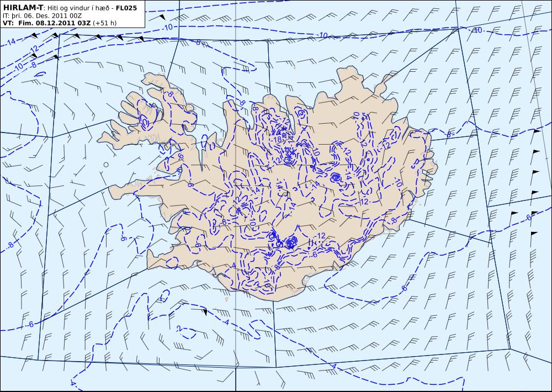The height and width of the screenshot is (392, 552).
Task: Click the (+51 h) forecast offset
Action: tap(104, 23)
